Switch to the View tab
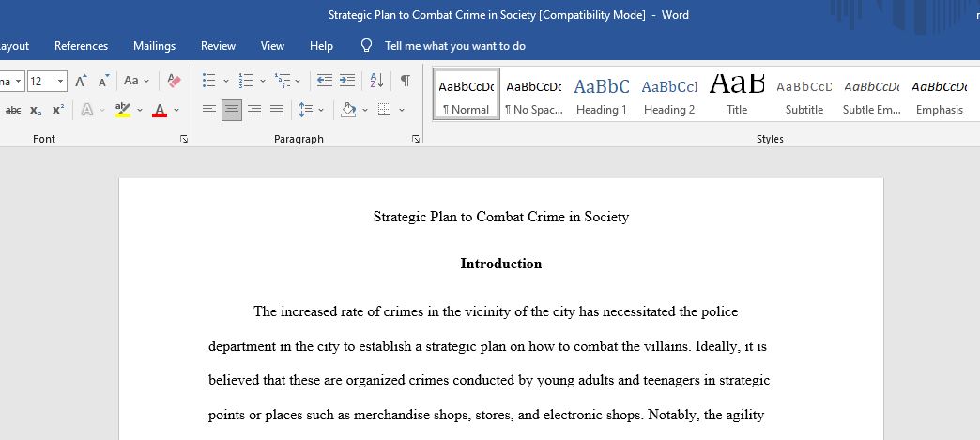 point(272,46)
